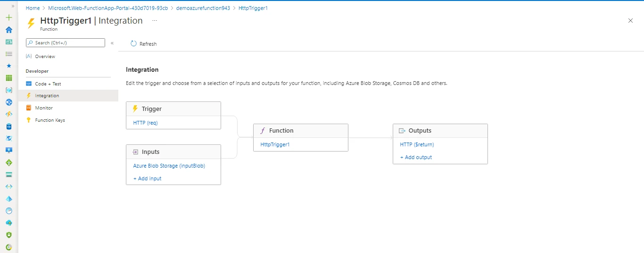Open Storage accounts striped icon in sidebar

8,175
